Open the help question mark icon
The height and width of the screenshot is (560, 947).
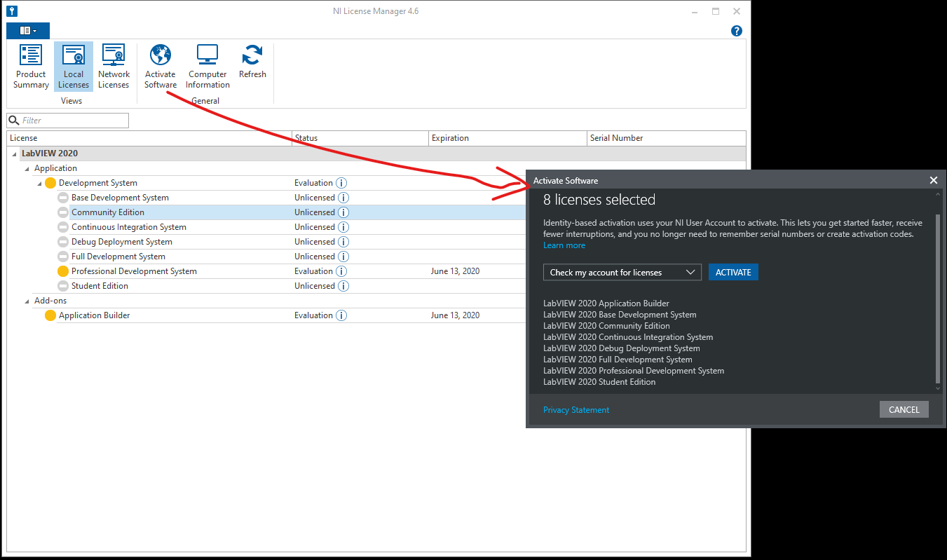[x=737, y=31]
